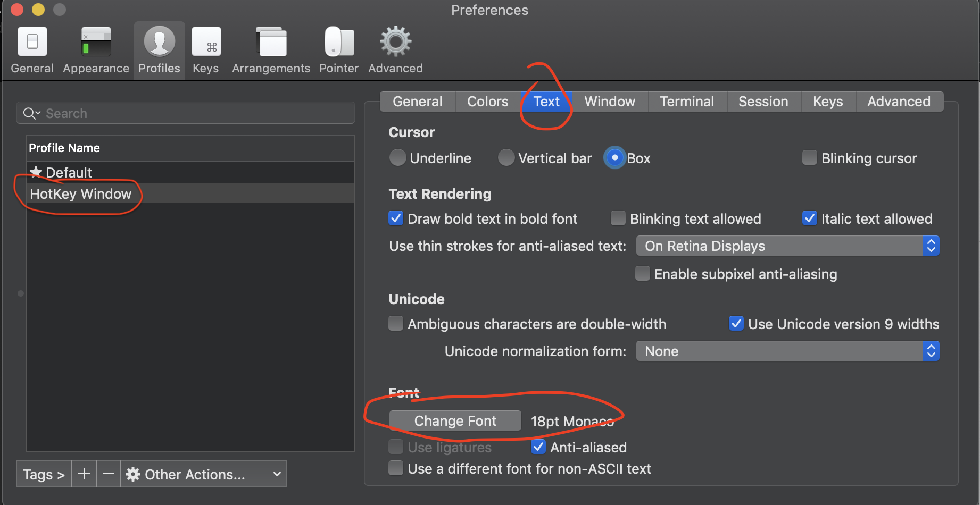Image resolution: width=980 pixels, height=505 pixels.
Task: Click the Other Actions gear icon
Action: click(132, 474)
